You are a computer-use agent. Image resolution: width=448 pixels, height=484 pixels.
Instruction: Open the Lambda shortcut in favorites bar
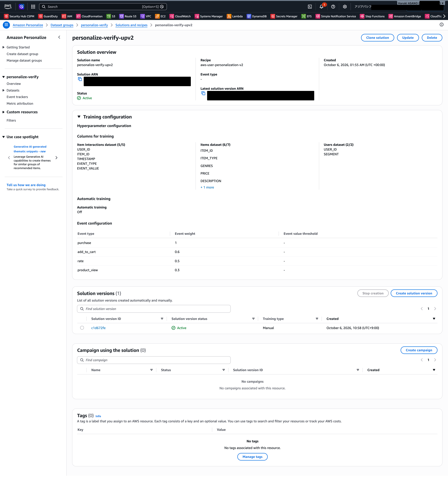point(235,16)
